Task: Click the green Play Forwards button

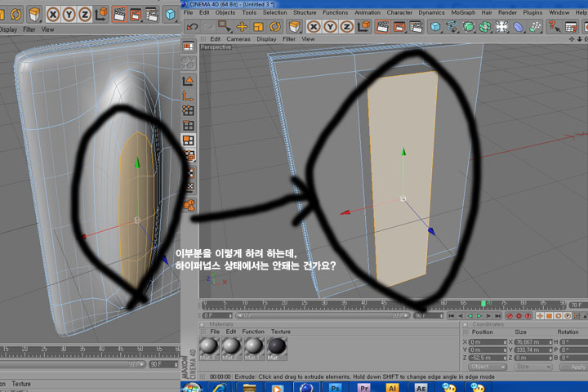Action: pyautogui.click(x=479, y=316)
